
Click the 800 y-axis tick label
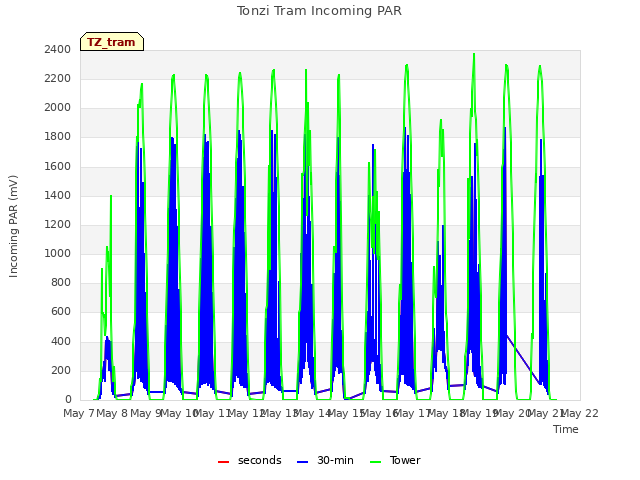pyautogui.click(x=61, y=282)
